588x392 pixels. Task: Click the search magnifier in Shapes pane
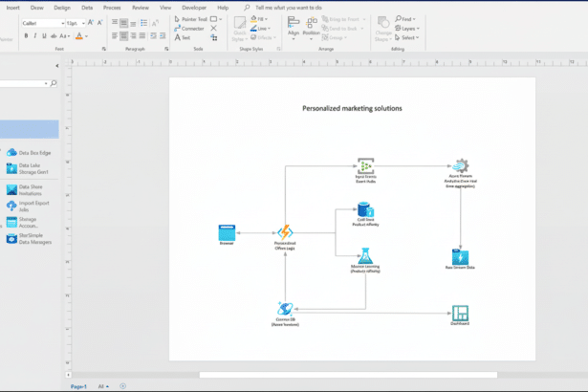tap(54, 83)
